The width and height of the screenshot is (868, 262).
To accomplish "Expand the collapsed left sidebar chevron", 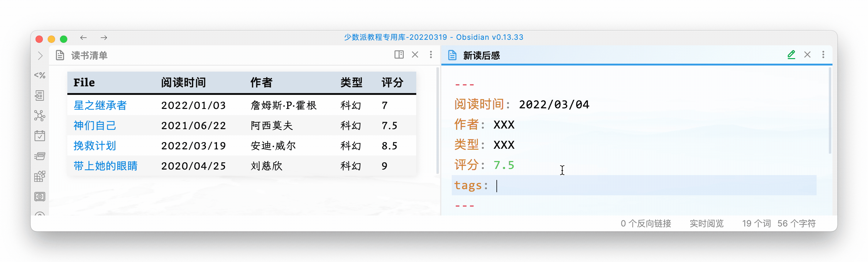I will coord(40,56).
